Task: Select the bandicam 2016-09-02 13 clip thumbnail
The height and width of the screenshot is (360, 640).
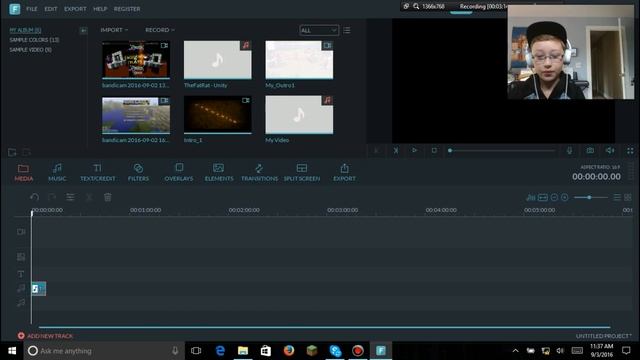Action: pos(136,60)
